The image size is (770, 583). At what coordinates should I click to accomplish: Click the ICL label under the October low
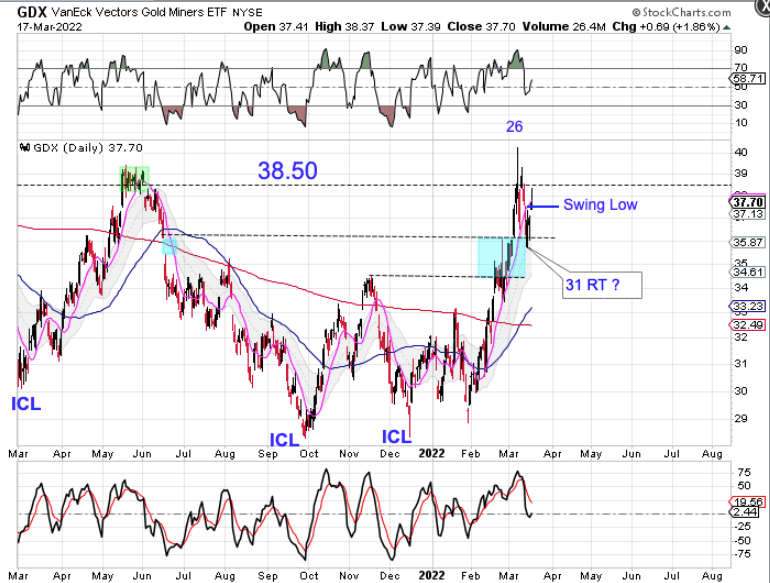pos(285,439)
